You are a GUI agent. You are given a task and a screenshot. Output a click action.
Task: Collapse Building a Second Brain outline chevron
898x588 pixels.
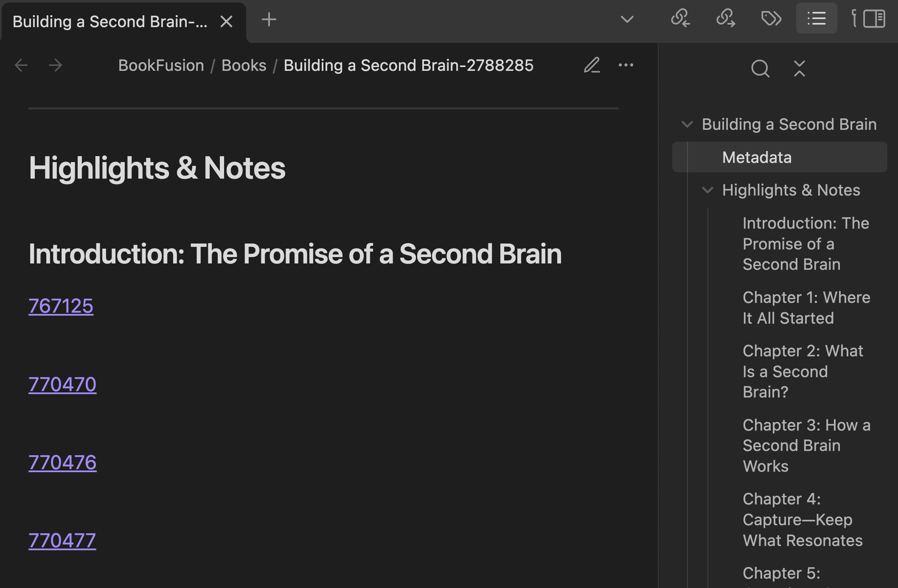(687, 124)
